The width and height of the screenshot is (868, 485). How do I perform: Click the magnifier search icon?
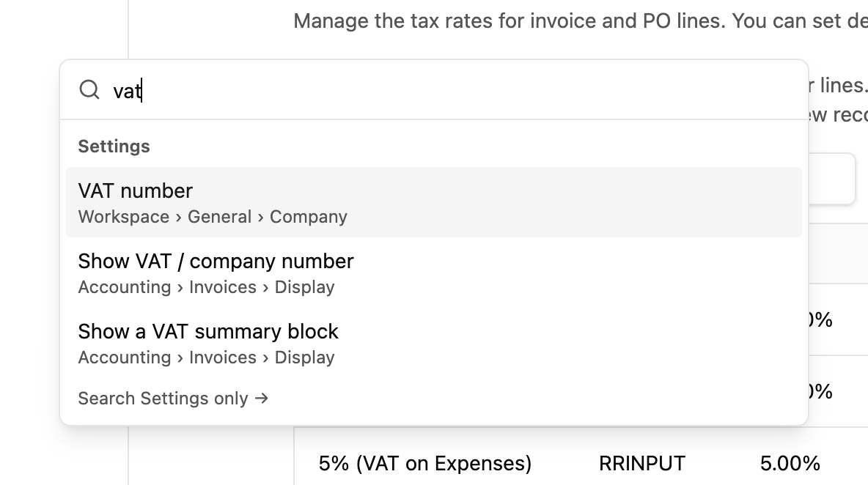(x=89, y=89)
